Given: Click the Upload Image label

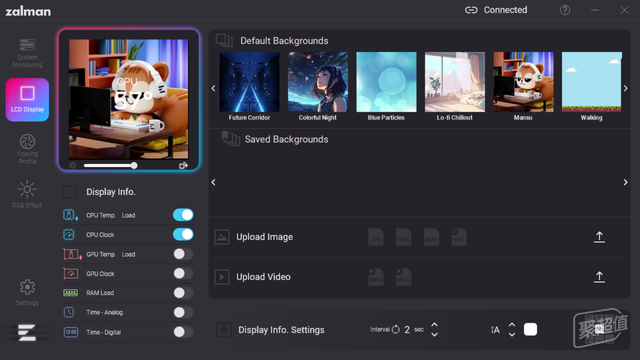Looking at the screenshot, I should (x=264, y=237).
